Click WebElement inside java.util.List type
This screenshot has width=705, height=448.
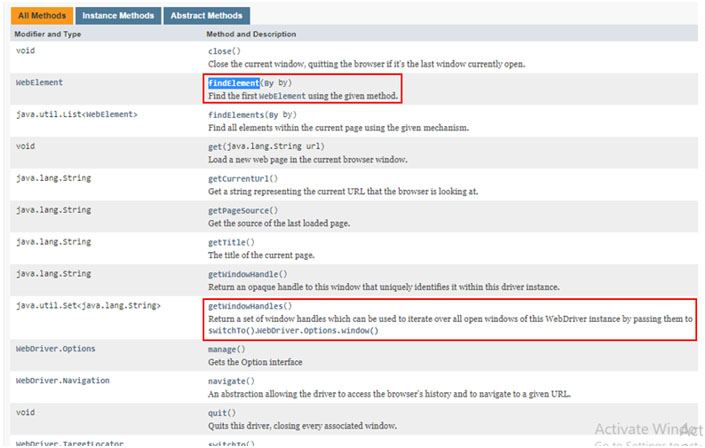109,115
